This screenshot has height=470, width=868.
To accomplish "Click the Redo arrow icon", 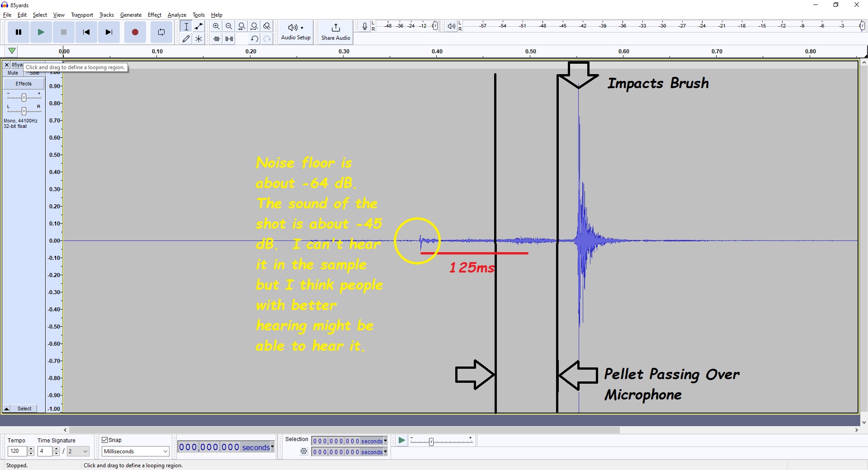I will pos(267,39).
